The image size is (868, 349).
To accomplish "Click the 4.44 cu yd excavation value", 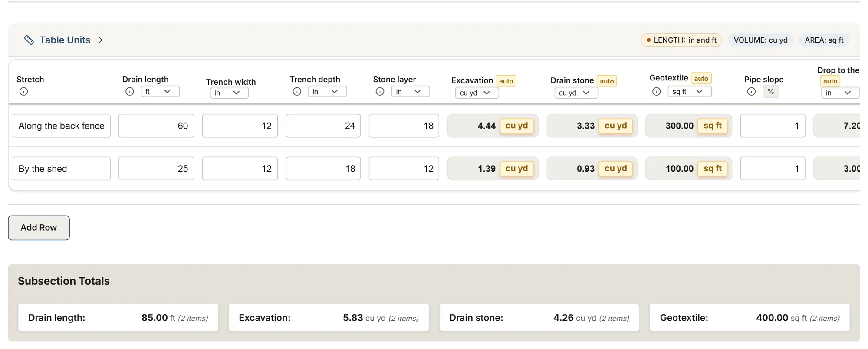I will coord(493,126).
